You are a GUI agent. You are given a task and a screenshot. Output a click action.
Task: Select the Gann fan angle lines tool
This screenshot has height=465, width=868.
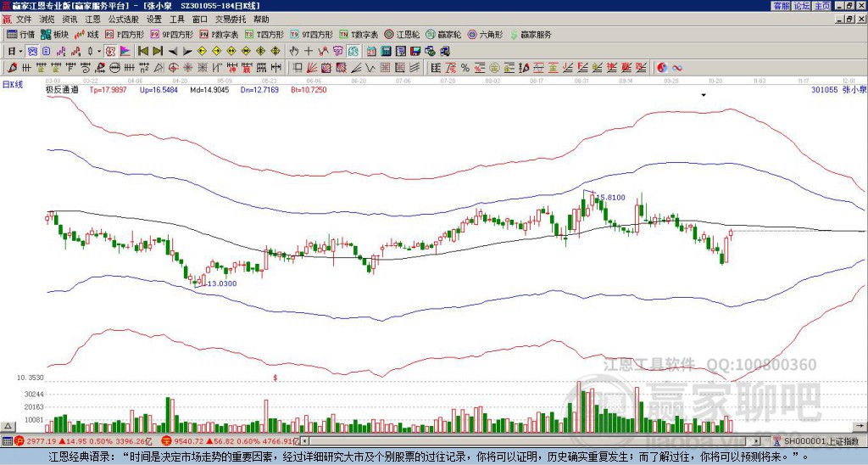point(311,68)
